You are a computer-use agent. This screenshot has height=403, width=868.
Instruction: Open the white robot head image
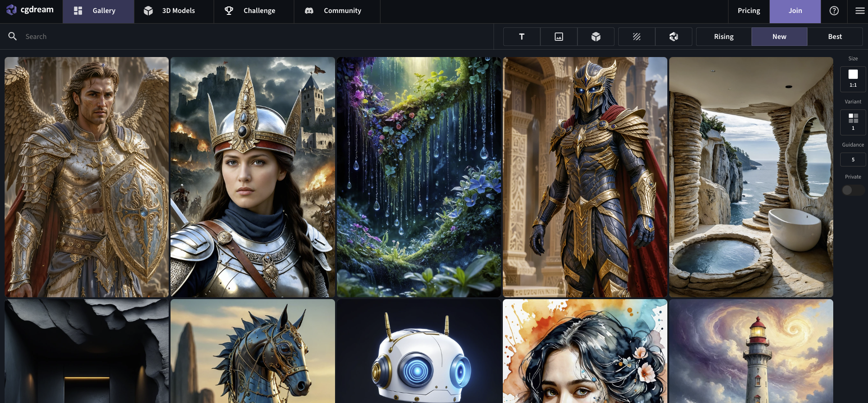point(419,351)
